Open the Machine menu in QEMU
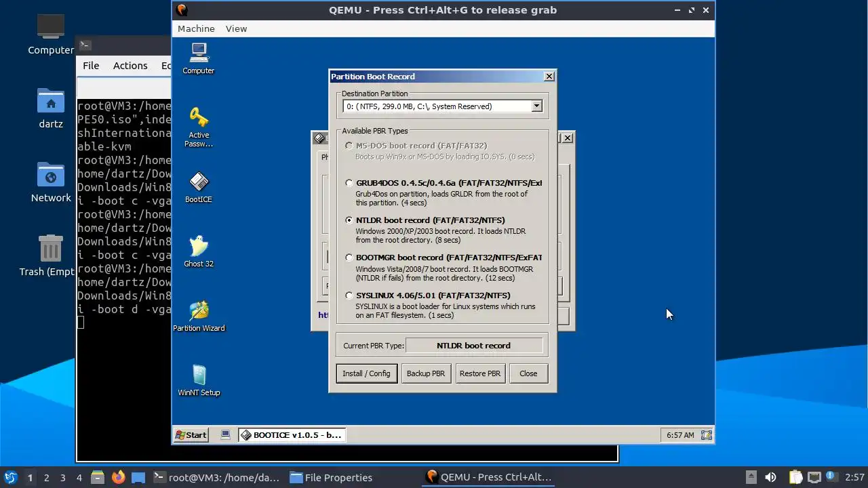Image resolution: width=868 pixels, height=488 pixels. coord(196,28)
